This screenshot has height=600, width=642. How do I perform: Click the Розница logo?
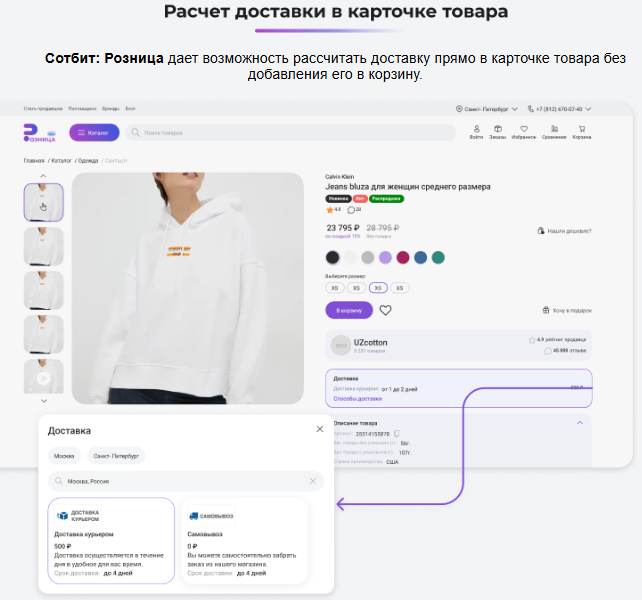point(39,133)
